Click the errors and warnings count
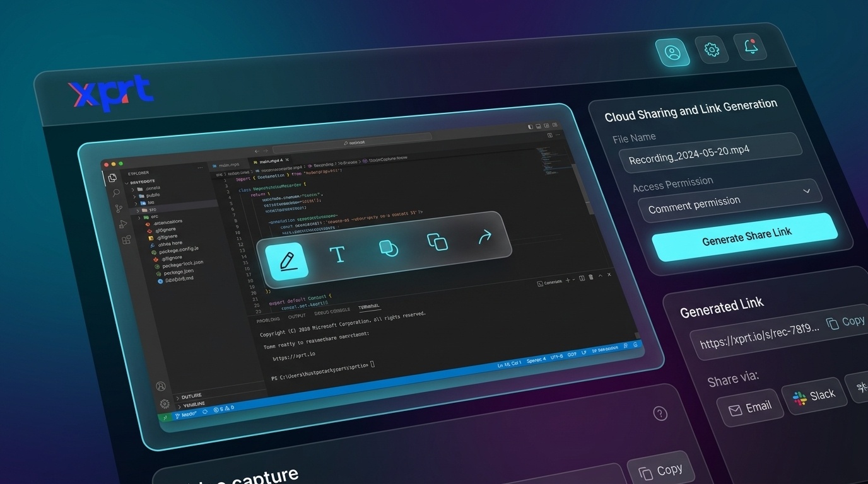This screenshot has width=868, height=484. 224,409
